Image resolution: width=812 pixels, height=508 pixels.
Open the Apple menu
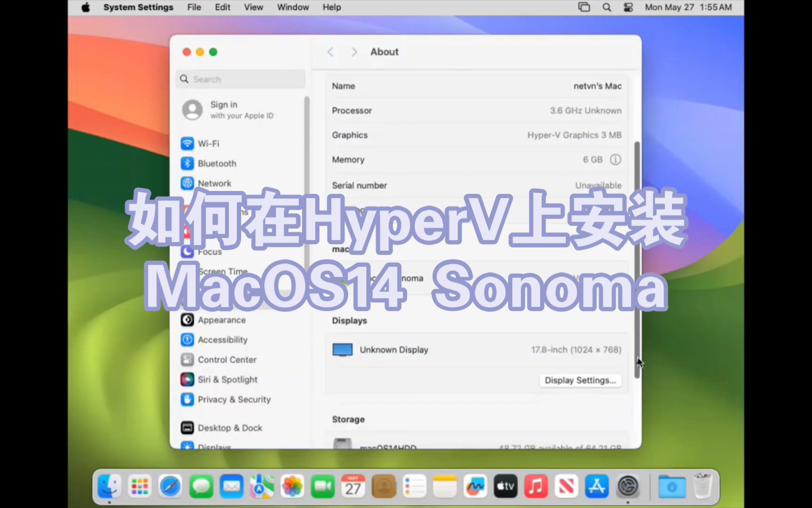[86, 8]
